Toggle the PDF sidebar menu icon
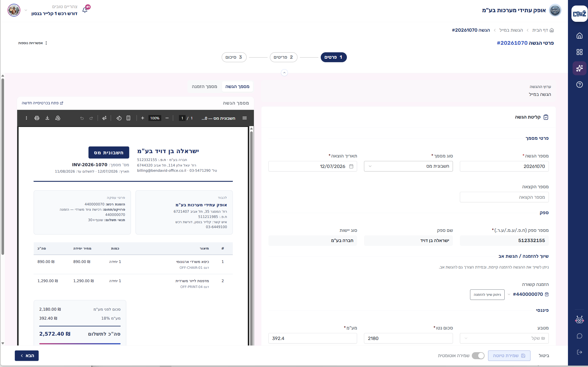 pyautogui.click(x=245, y=118)
